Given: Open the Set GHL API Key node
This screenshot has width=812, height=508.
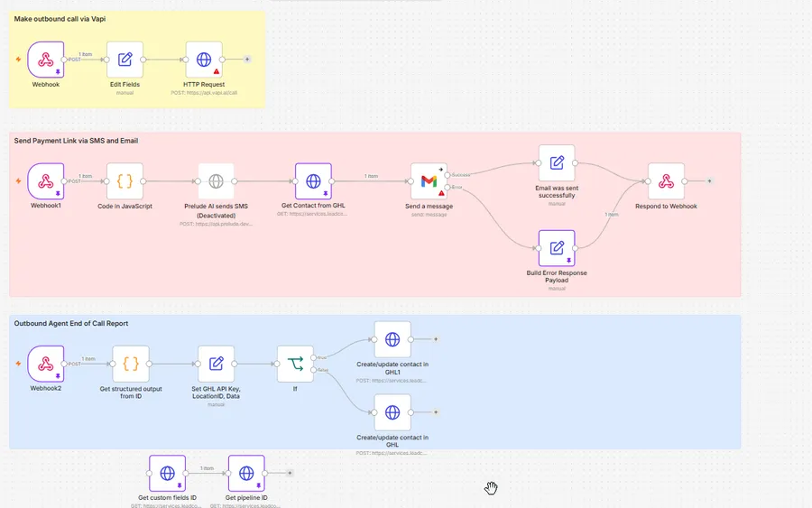Looking at the screenshot, I should coord(216,364).
